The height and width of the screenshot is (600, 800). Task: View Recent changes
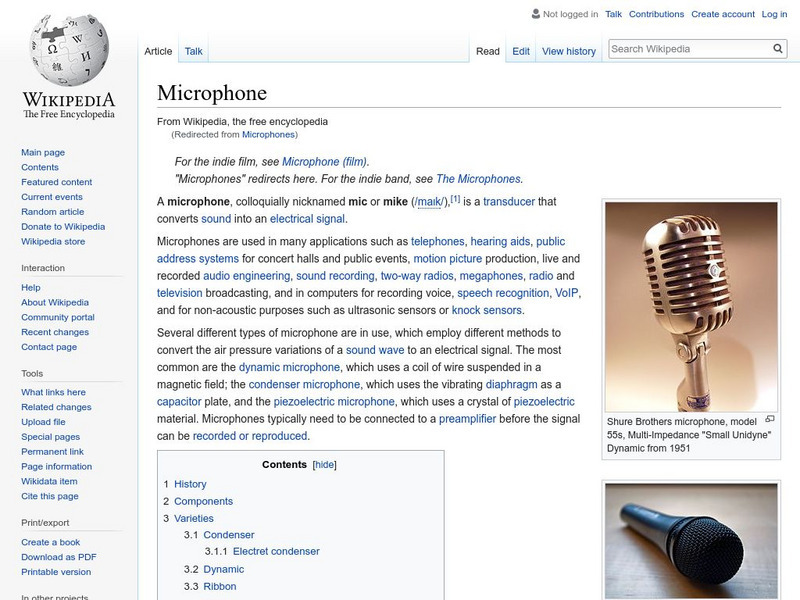pos(55,332)
